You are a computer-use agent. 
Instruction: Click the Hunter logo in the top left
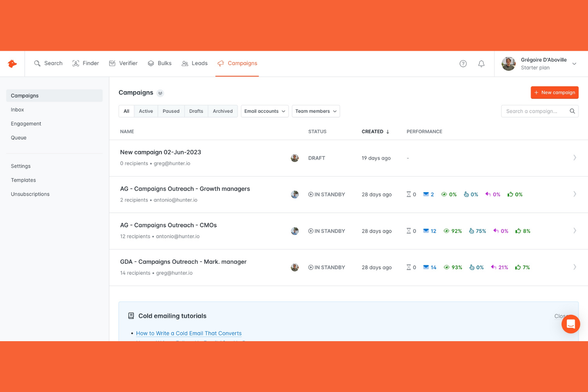pos(12,64)
